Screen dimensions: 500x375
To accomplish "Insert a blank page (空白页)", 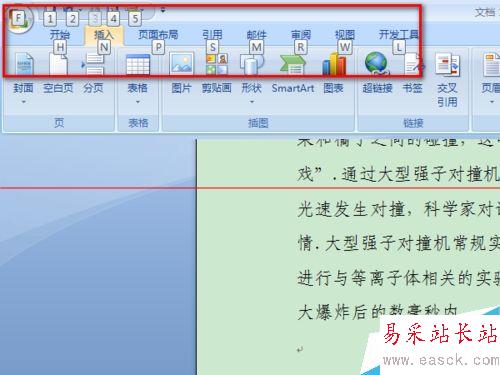I will 58,73.
